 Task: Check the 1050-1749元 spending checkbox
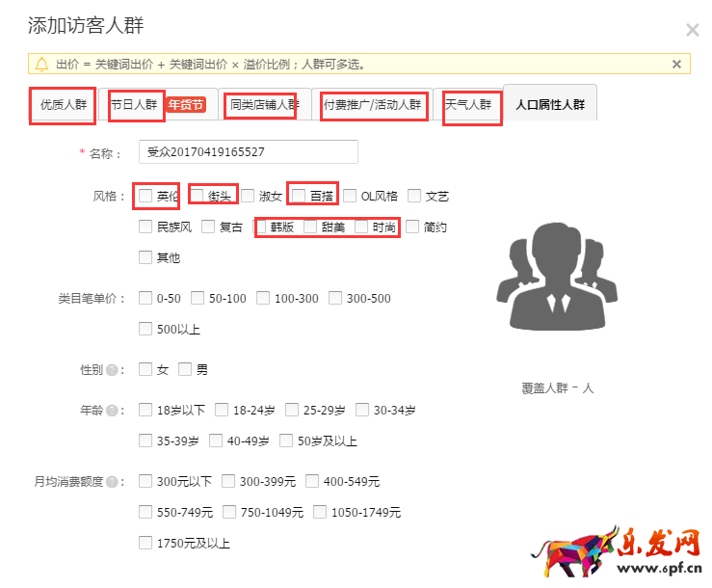(320, 512)
